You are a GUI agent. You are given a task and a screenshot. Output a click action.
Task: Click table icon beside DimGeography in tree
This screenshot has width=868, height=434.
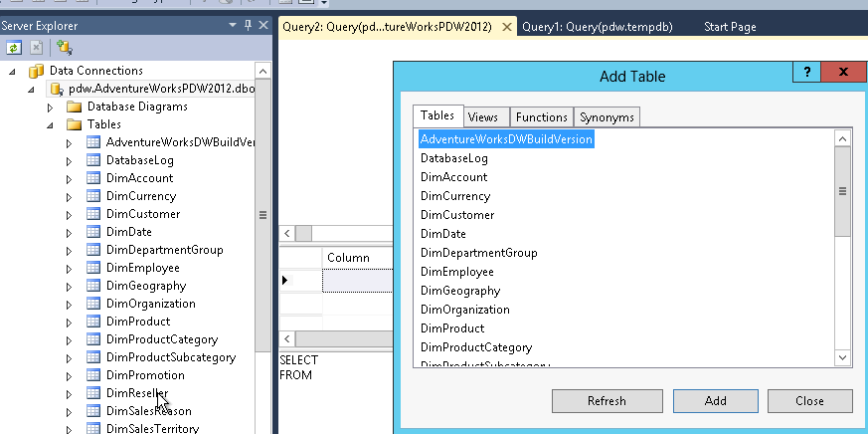[x=93, y=286]
